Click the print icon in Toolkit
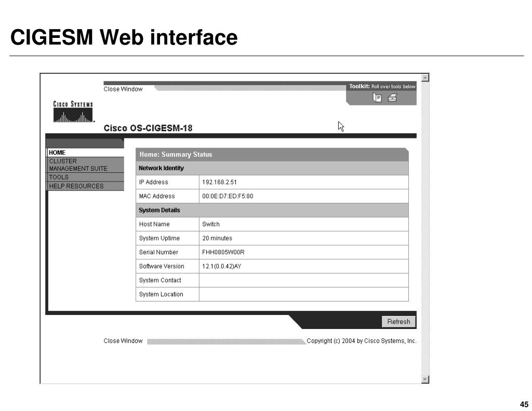This screenshot has height=411, width=532. coord(393,98)
